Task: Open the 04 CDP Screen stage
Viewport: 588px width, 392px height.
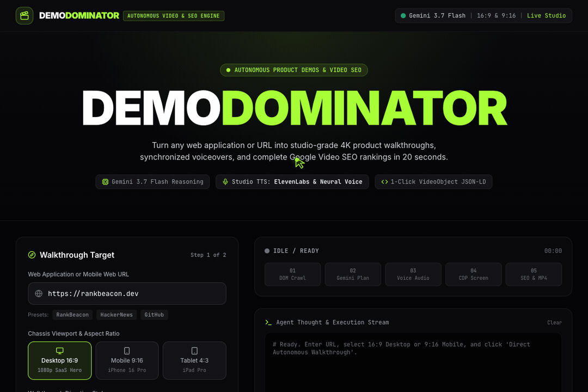Action: tap(473, 274)
